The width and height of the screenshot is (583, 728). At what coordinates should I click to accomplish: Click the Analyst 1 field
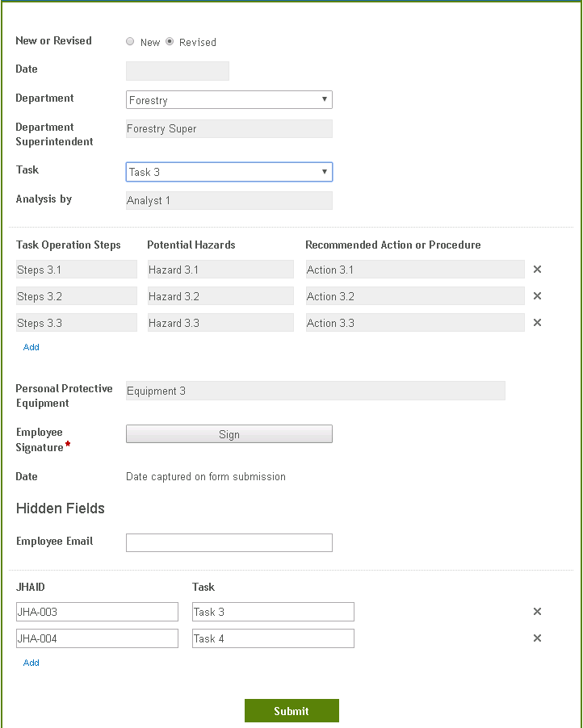[229, 201]
